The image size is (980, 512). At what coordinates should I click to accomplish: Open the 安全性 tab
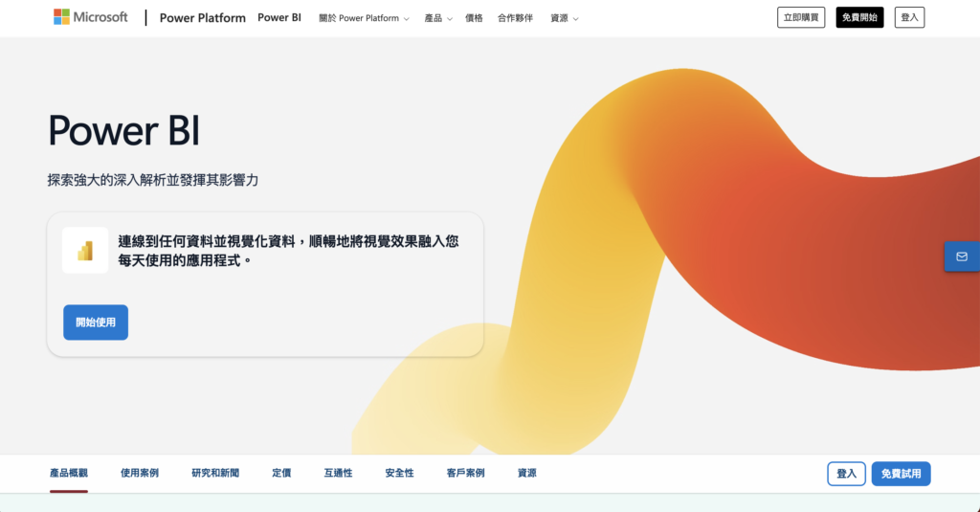tap(399, 473)
